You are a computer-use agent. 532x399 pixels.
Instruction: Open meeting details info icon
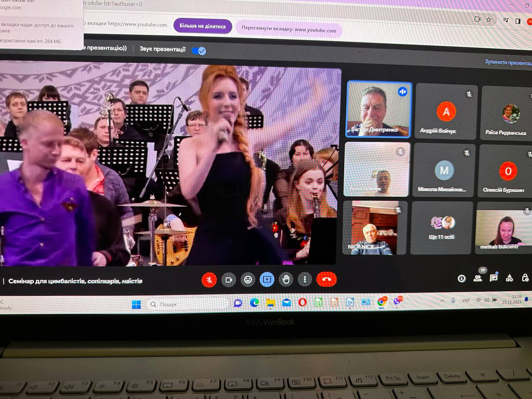[x=461, y=278]
